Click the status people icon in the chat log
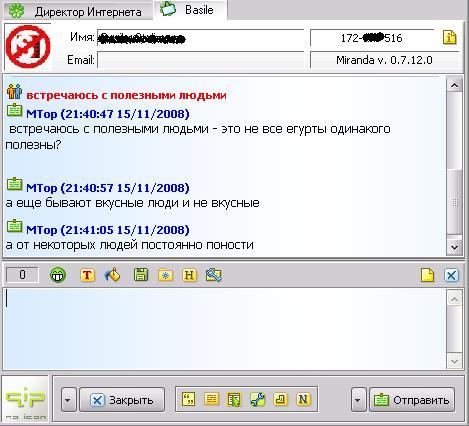The width and height of the screenshot is (469, 426). (14, 92)
